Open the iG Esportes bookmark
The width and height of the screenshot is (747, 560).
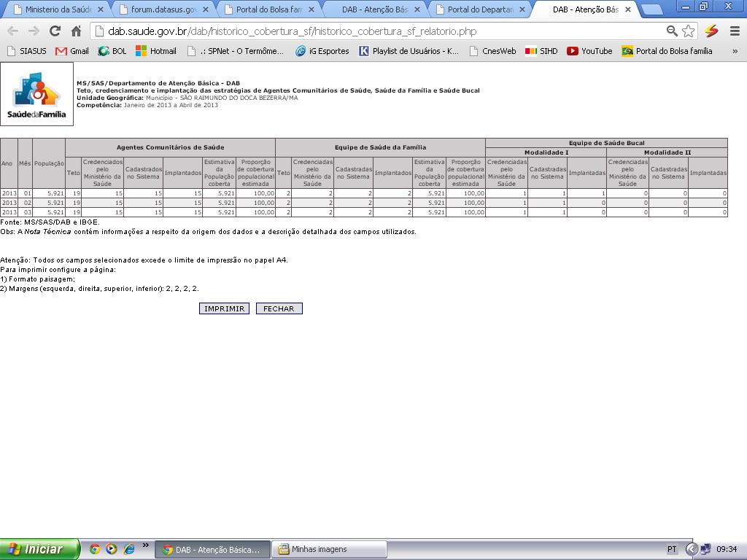coord(322,51)
